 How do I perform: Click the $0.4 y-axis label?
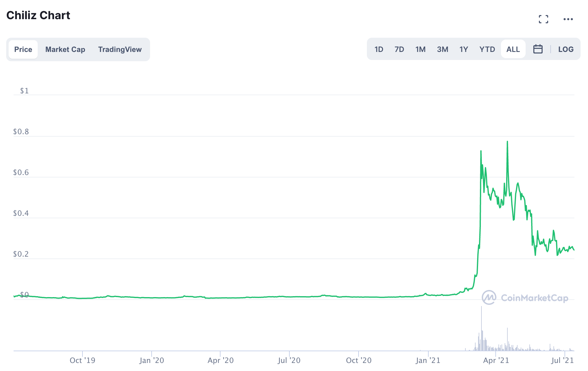point(21,213)
